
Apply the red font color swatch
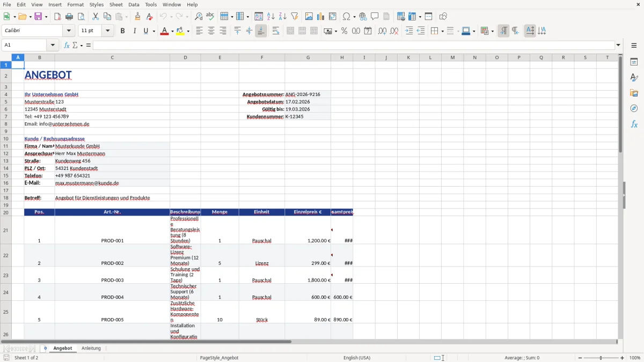pos(164,31)
